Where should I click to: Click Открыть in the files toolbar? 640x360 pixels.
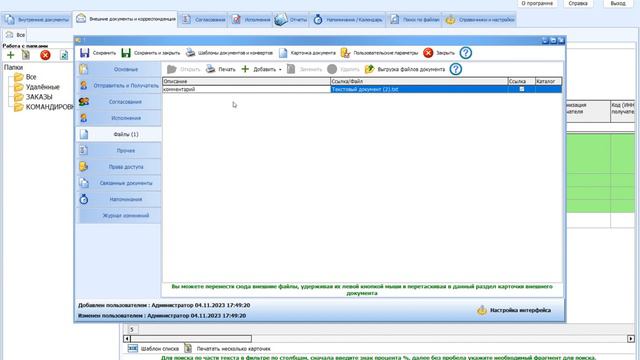coord(183,69)
